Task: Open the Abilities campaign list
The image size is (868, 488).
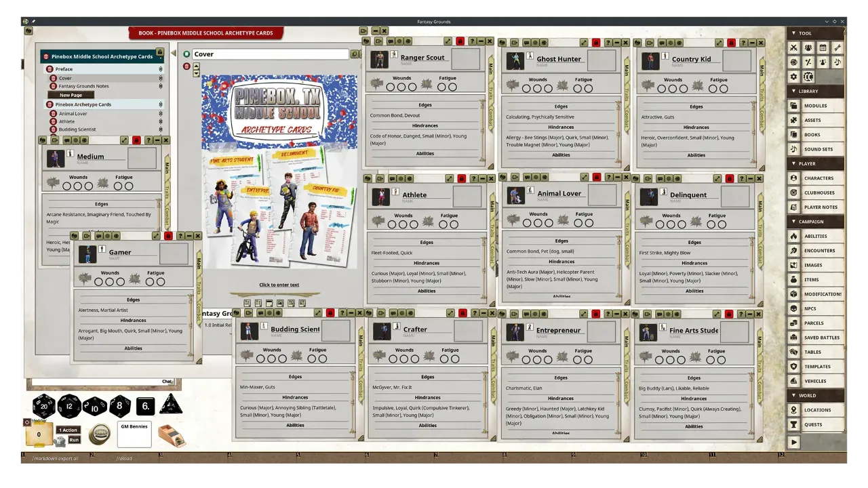Action: point(816,236)
